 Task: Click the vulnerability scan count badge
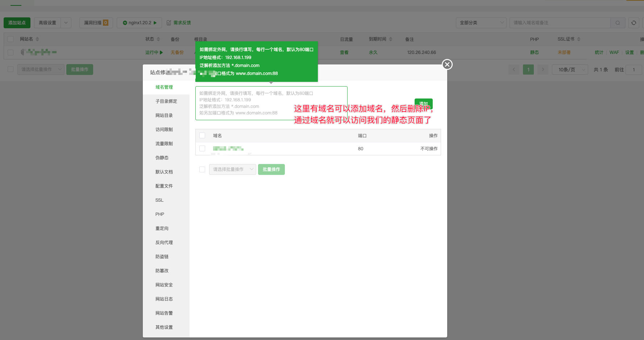(105, 23)
